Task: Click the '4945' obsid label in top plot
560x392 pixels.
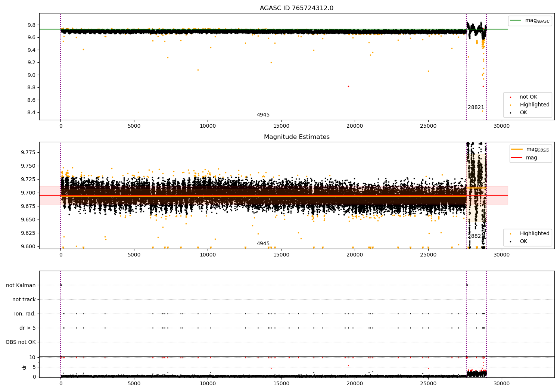Action: point(263,115)
